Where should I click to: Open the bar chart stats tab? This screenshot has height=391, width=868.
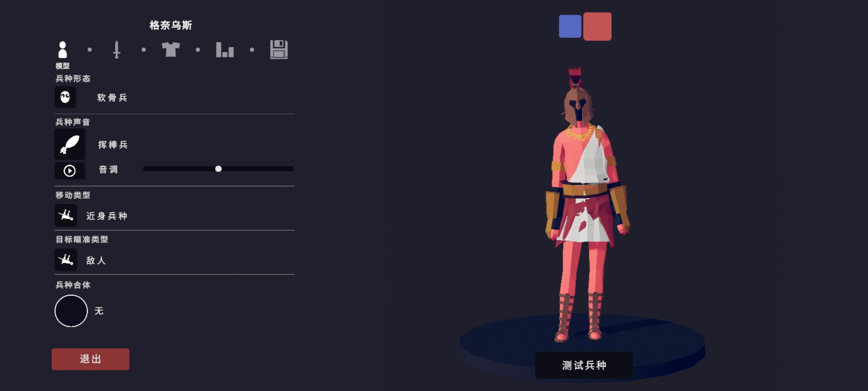pos(225,50)
